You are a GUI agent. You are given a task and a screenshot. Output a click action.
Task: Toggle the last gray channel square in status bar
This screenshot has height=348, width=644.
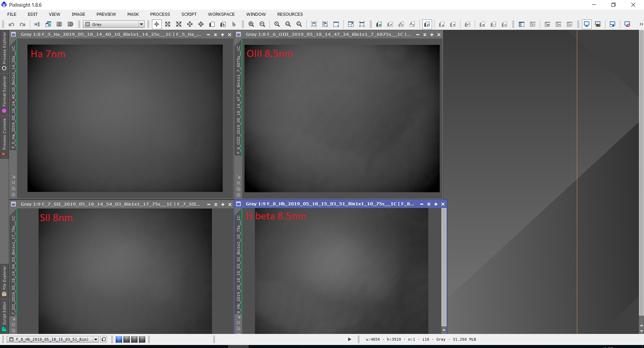coord(142,340)
